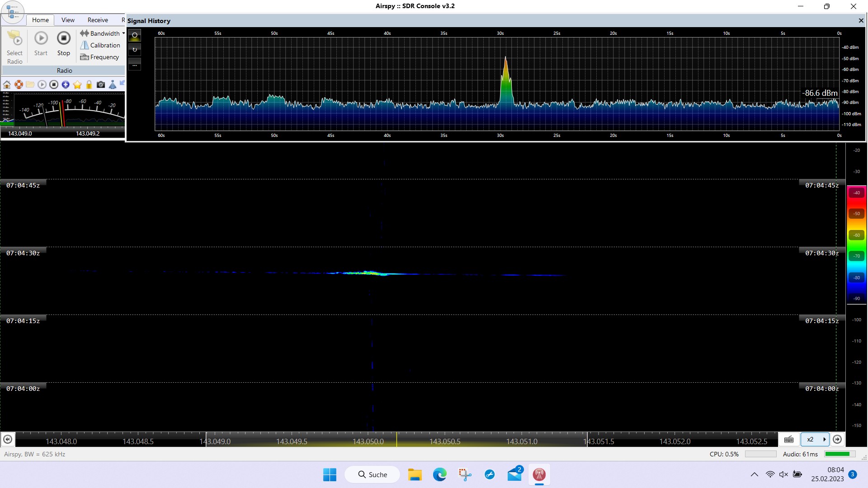Open Snipping Tool from the taskbar

point(465,474)
